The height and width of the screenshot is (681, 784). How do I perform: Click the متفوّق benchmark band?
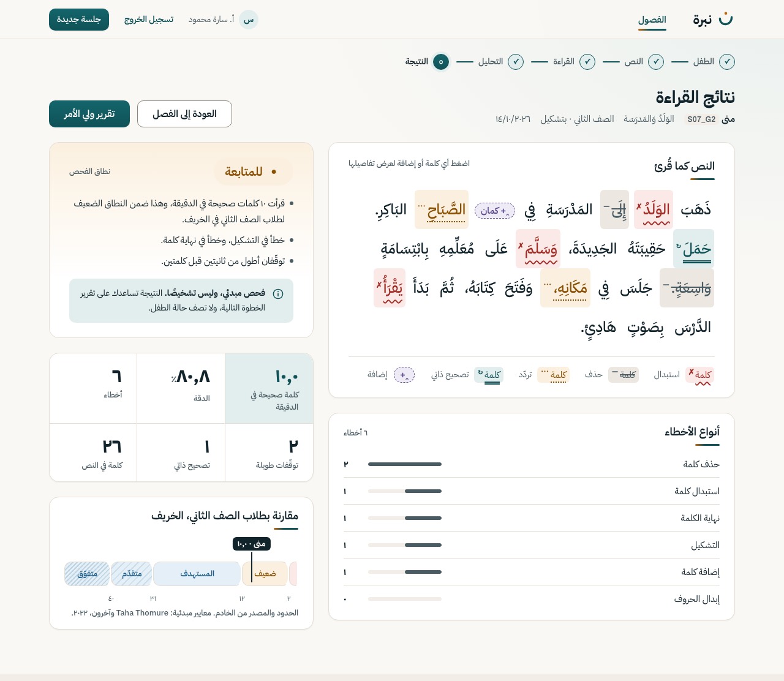pyautogui.click(x=87, y=574)
